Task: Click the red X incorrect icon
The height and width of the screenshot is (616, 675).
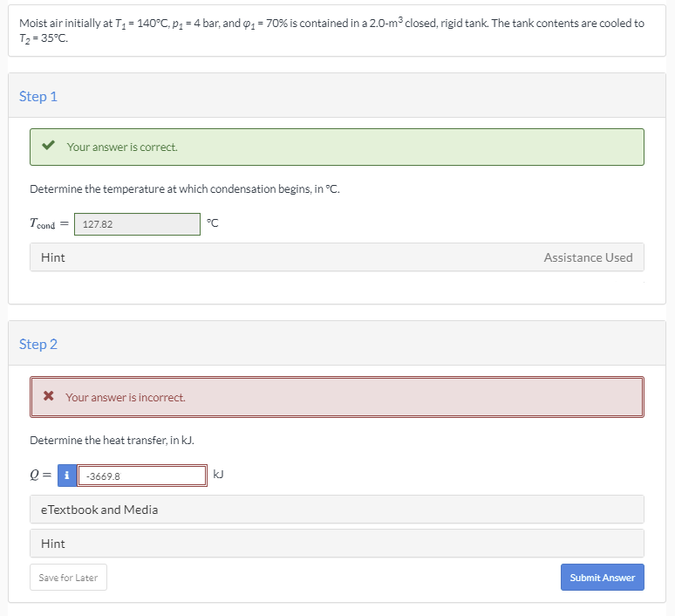Action: 50,397
